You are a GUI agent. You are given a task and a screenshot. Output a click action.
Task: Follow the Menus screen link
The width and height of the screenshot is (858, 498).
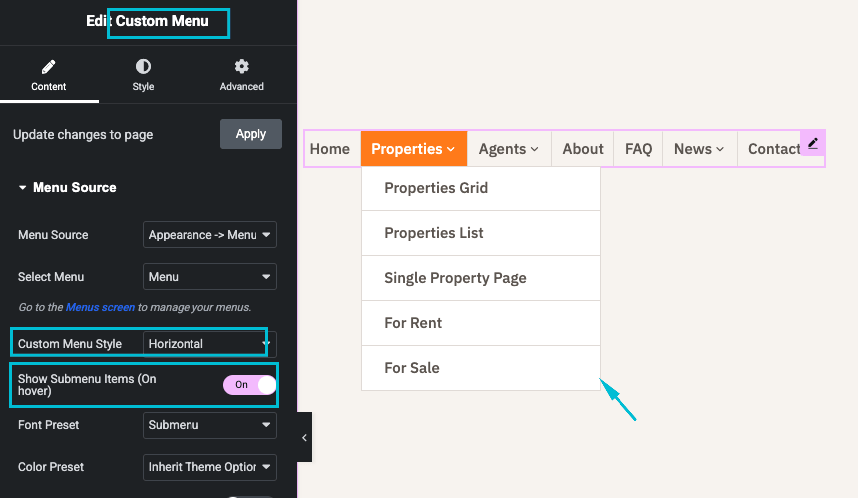click(x=100, y=307)
